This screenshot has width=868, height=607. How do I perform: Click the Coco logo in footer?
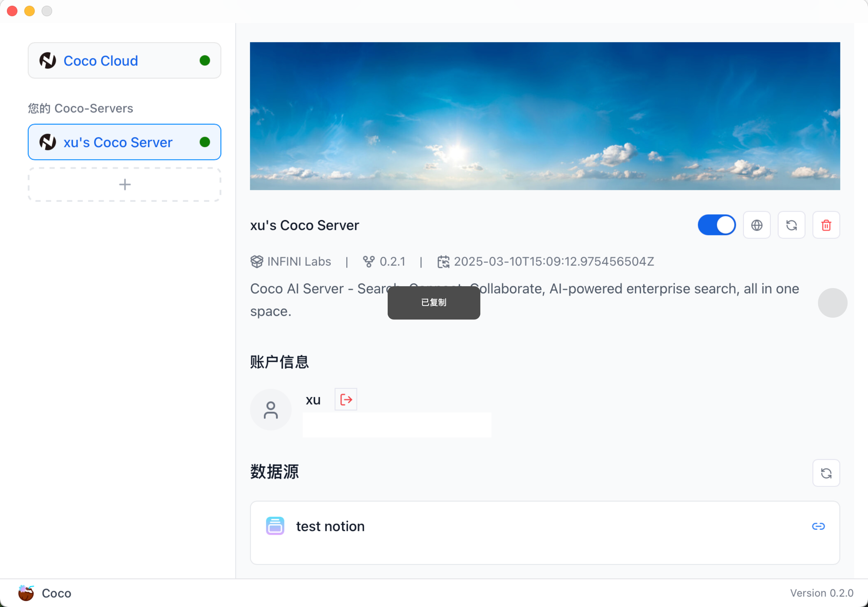(x=26, y=593)
